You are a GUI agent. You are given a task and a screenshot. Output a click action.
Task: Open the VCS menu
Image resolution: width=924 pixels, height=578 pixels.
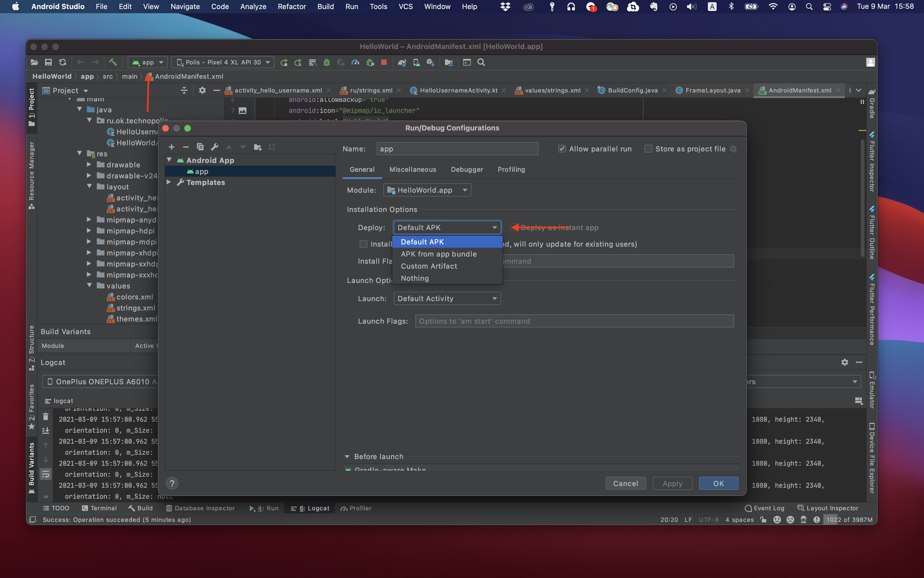point(406,7)
